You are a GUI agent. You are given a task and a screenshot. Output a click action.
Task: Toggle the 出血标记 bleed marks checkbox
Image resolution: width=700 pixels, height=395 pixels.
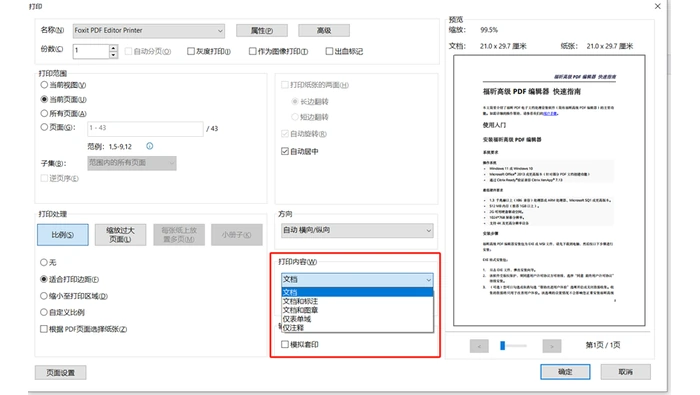(329, 51)
